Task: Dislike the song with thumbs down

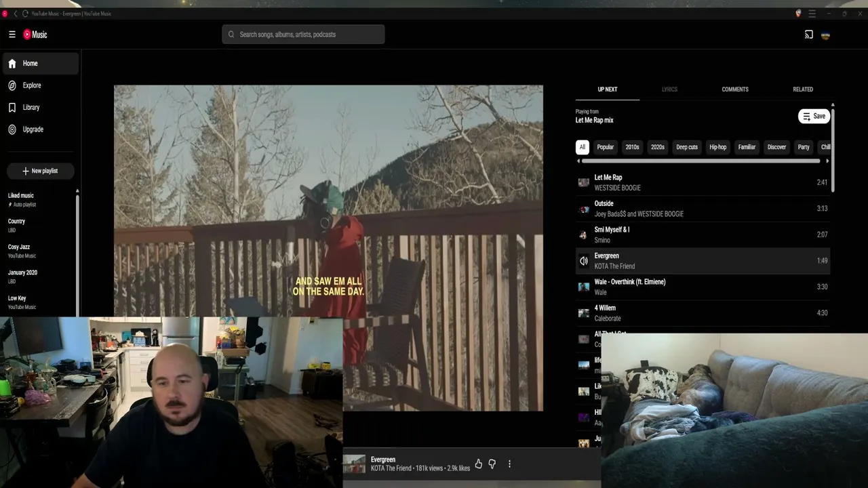Action: (492, 464)
